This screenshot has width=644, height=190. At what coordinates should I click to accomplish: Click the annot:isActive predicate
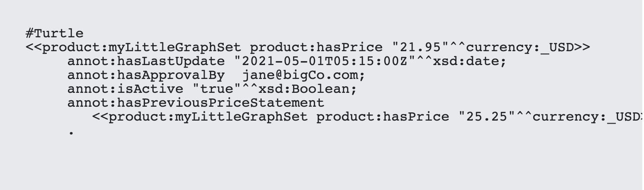click(126, 89)
